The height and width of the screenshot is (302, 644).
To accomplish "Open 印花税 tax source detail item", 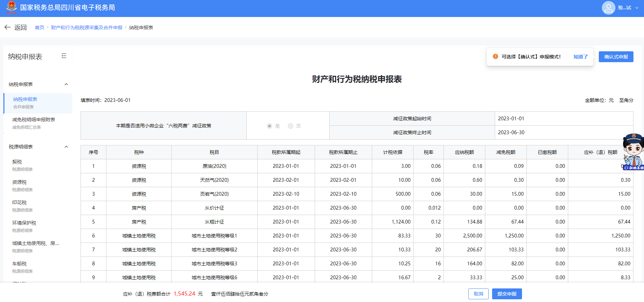I will [19, 203].
